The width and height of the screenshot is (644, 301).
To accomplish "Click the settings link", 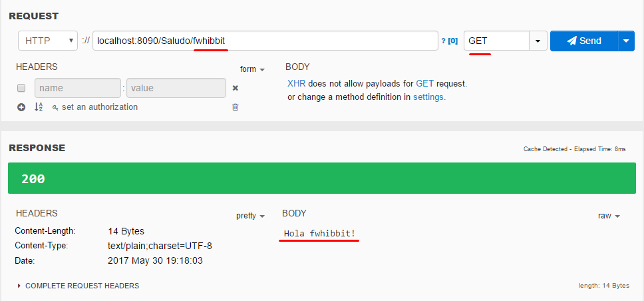I will click(428, 97).
